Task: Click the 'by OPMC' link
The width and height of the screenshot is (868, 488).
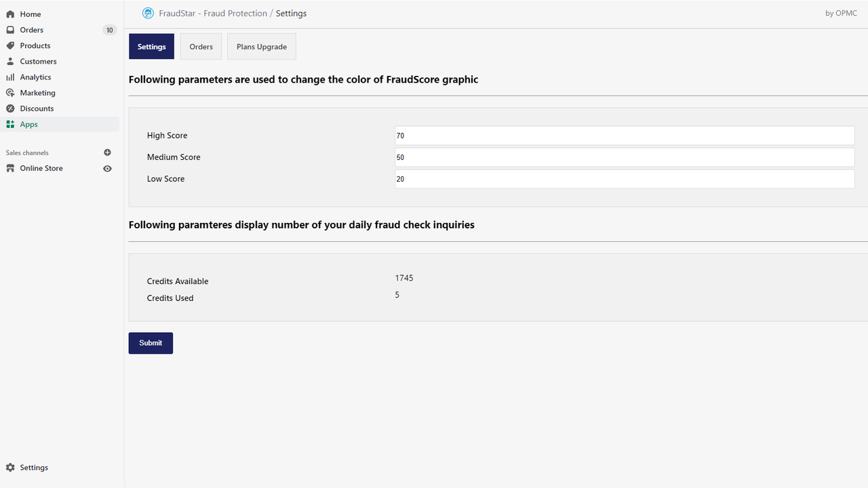Action: (x=841, y=13)
